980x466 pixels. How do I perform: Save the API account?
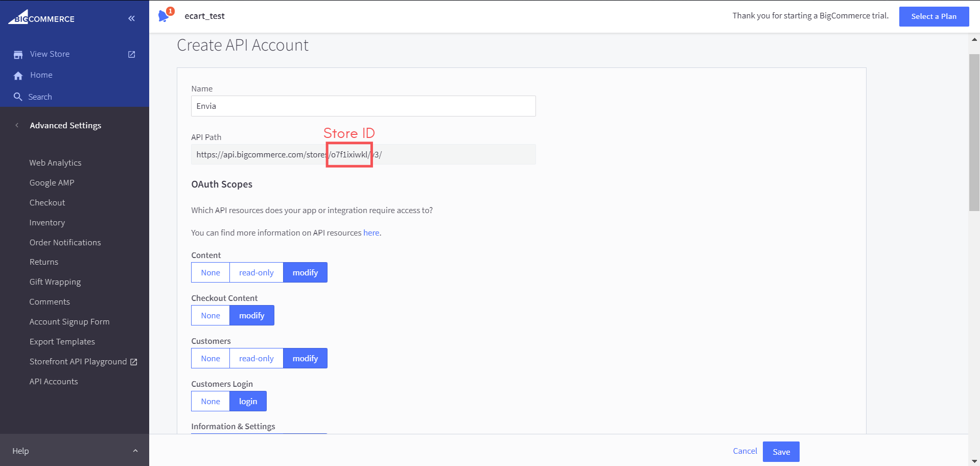click(781, 452)
